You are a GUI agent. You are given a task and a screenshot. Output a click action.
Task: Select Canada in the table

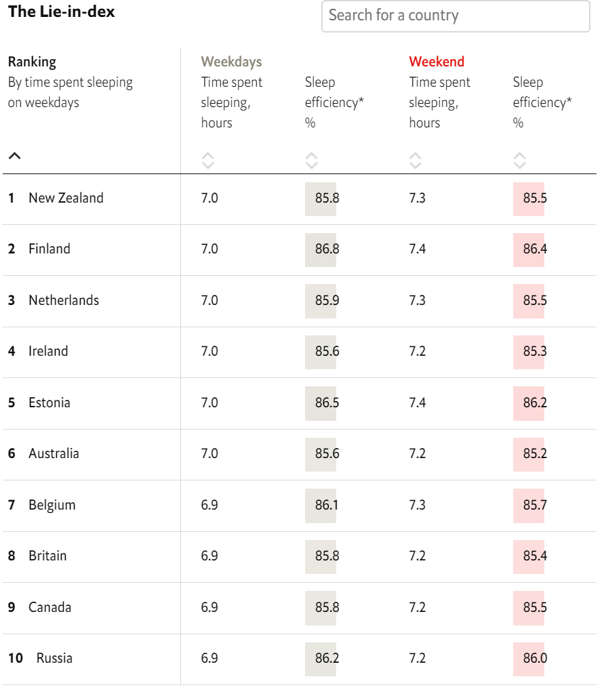pos(49,607)
